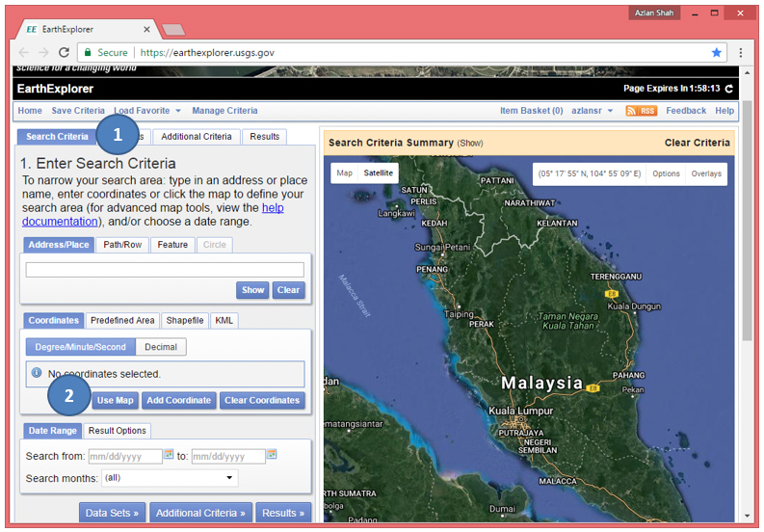Image resolution: width=764 pixels, height=532 pixels.
Task: Select the Coordinates tab
Action: (x=54, y=320)
